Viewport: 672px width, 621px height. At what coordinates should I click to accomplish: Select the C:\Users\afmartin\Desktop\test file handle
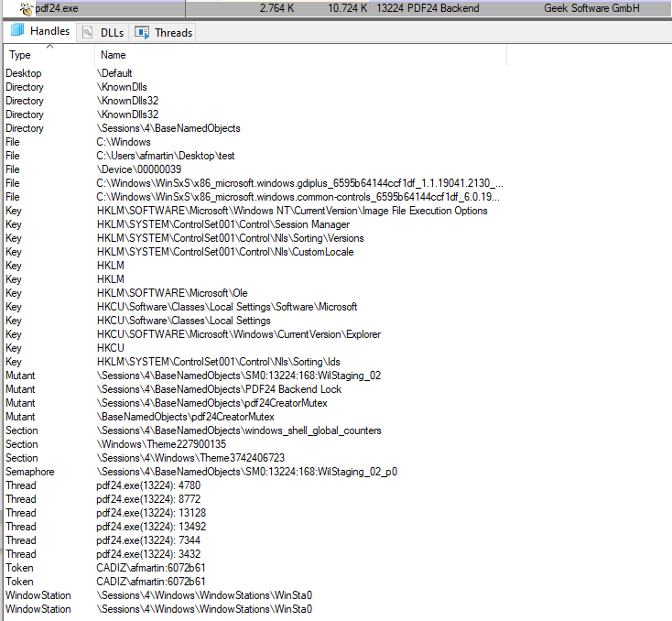[x=166, y=156]
